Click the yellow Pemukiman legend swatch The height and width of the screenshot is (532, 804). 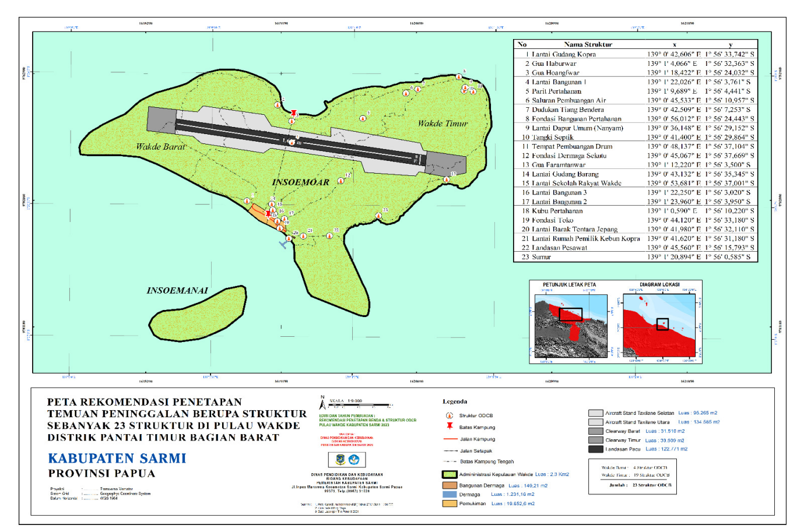[x=449, y=503]
